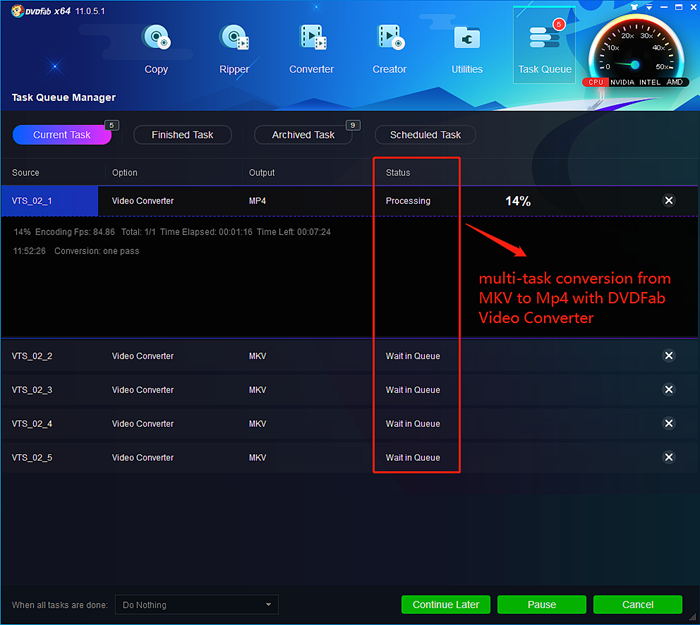Open the Creator module
The height and width of the screenshot is (625, 700).
tap(389, 49)
